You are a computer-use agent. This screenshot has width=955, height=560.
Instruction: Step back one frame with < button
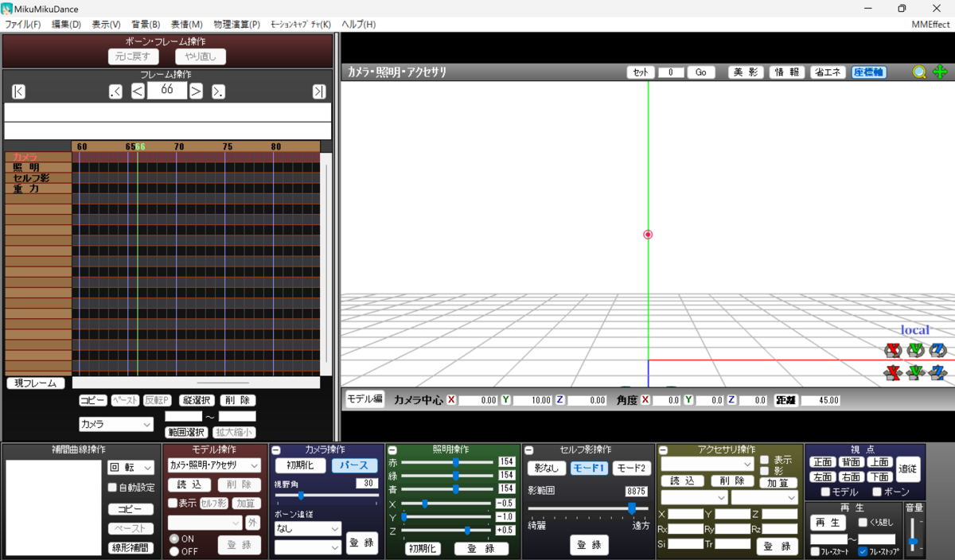point(138,91)
